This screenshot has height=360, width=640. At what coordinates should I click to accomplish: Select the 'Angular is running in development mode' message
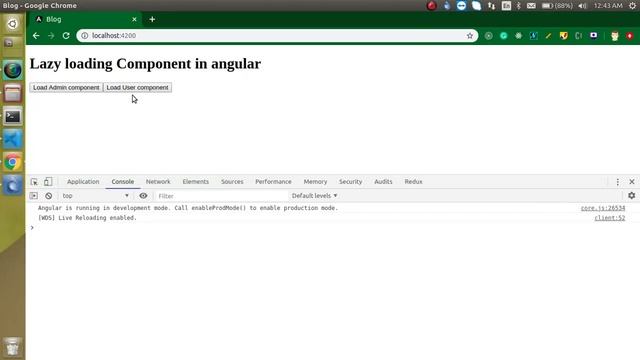point(188,208)
